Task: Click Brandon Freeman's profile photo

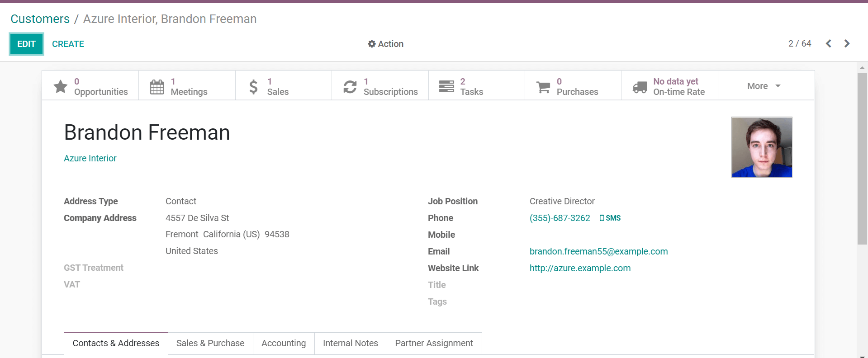Action: point(762,147)
